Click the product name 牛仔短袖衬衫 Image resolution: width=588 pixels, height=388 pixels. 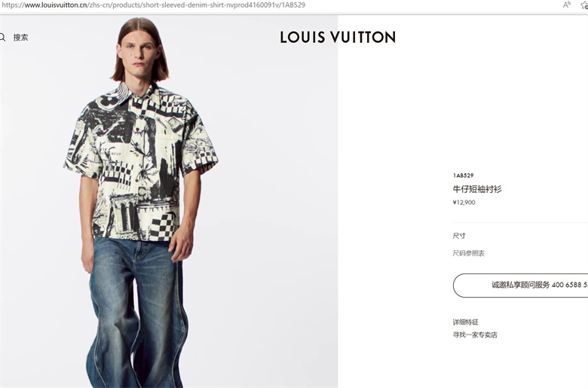(477, 189)
